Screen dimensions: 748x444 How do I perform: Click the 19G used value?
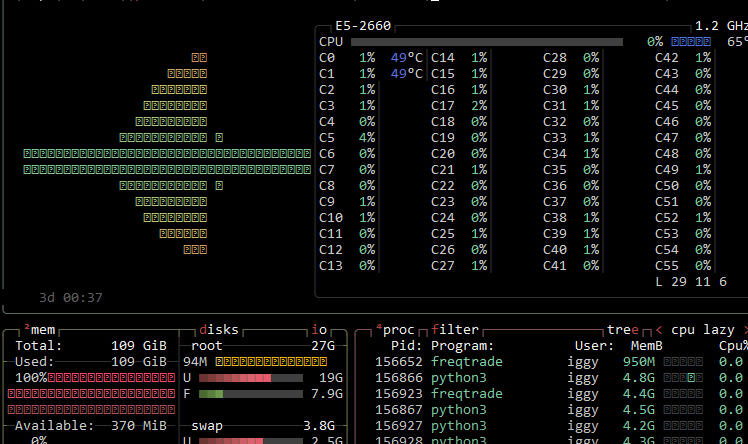tap(331, 378)
